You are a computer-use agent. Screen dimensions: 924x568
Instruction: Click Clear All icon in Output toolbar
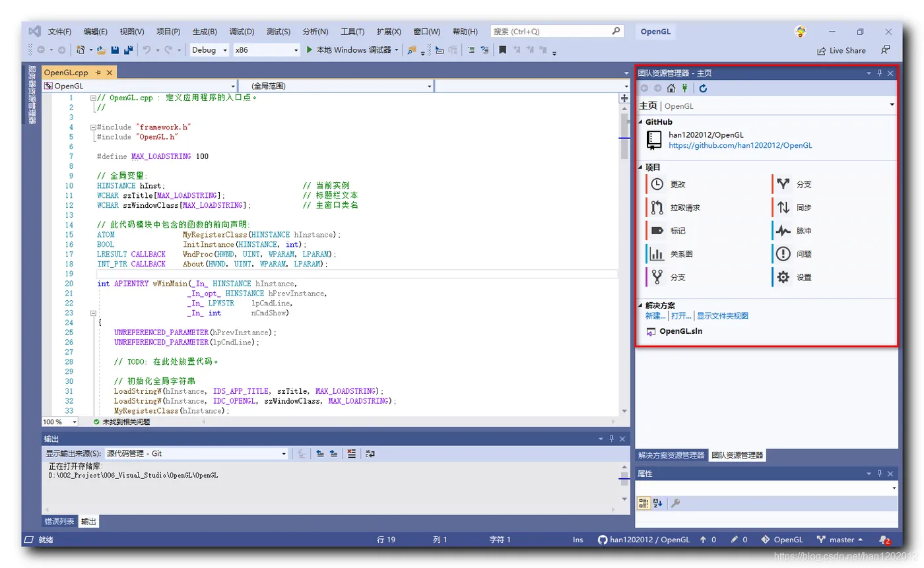coord(351,453)
